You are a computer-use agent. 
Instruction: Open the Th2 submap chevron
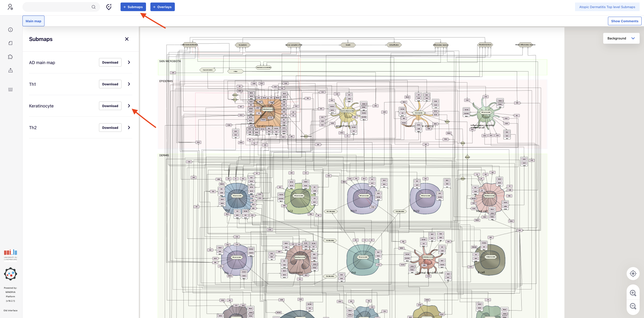(x=129, y=127)
